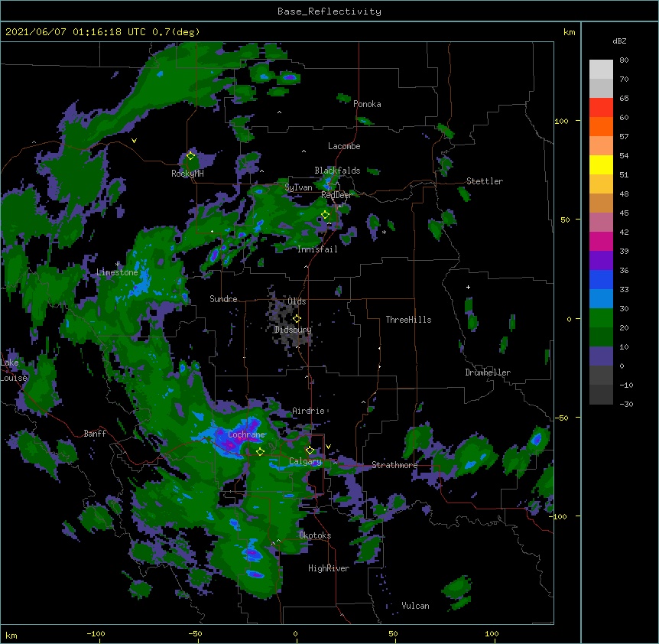Click the km unit label at top right
The image size is (659, 644).
click(569, 32)
